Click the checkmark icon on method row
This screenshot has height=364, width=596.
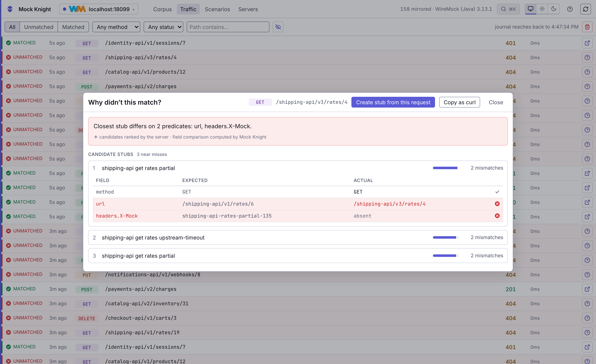pyautogui.click(x=497, y=192)
